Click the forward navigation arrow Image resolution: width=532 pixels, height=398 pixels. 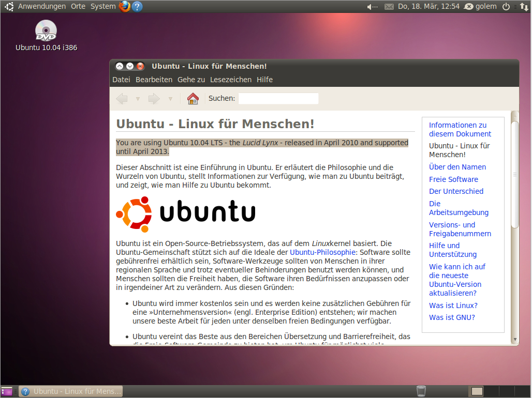(154, 98)
